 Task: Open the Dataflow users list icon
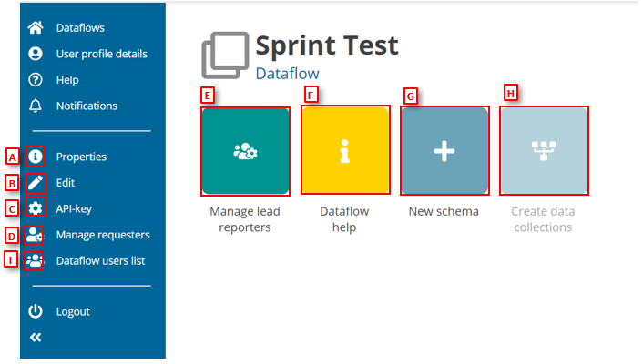click(x=36, y=261)
